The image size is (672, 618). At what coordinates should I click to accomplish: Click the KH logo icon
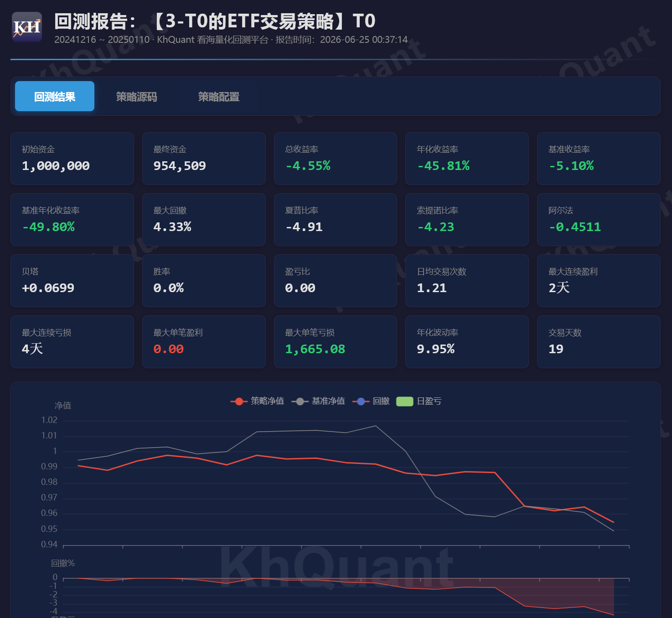[x=27, y=27]
